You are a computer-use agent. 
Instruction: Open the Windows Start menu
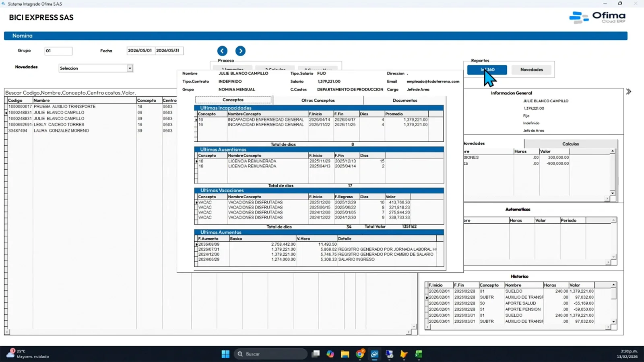click(225, 354)
